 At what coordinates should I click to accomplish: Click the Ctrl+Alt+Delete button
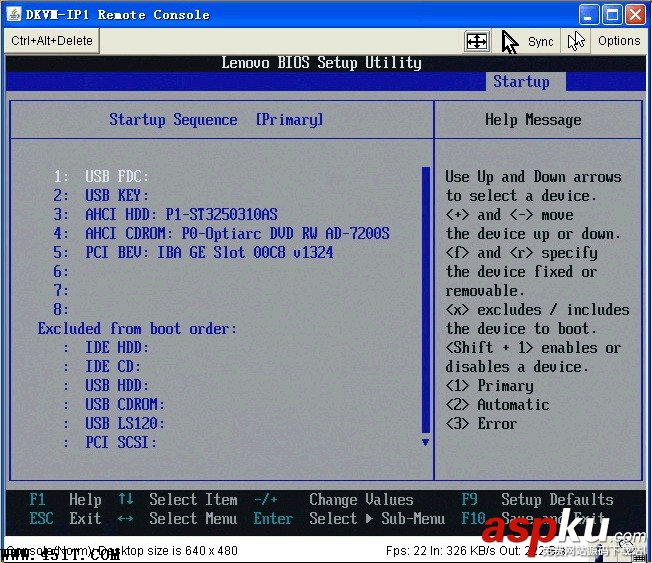(x=52, y=41)
